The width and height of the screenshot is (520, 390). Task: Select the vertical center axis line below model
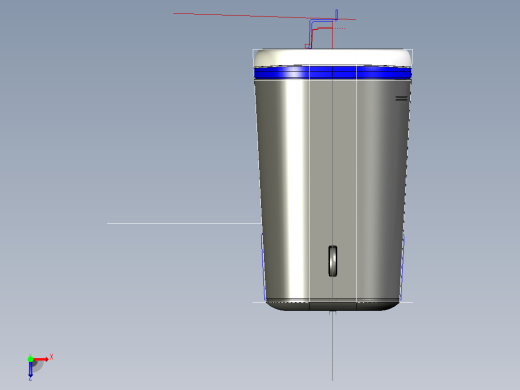(x=332, y=346)
